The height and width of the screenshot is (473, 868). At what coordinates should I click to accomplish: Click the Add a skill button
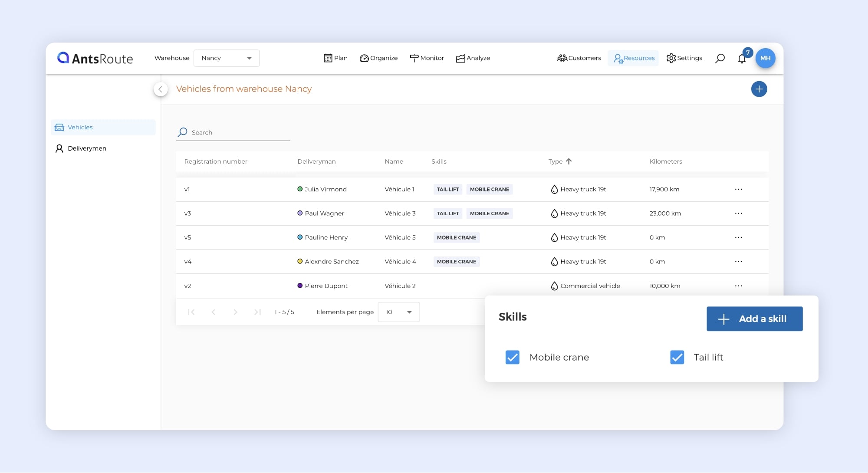(754, 319)
